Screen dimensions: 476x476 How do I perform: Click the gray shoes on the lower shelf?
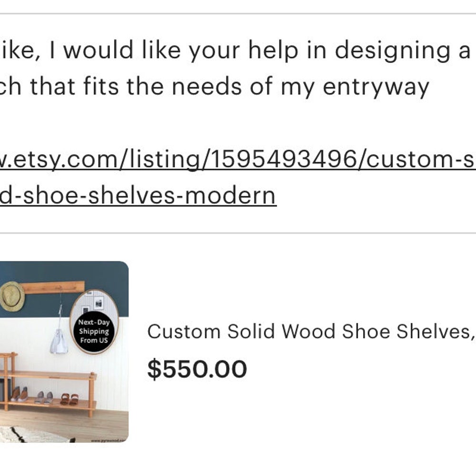[43, 397]
